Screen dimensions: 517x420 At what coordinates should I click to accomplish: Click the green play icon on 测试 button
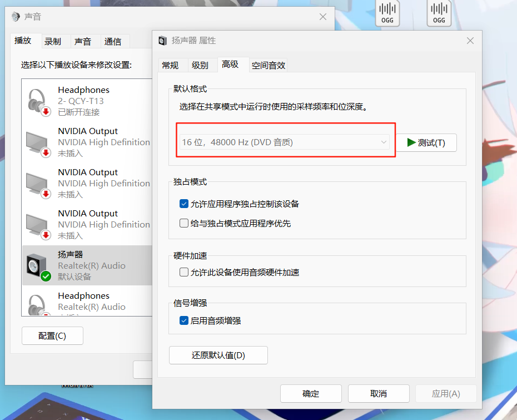coord(411,142)
